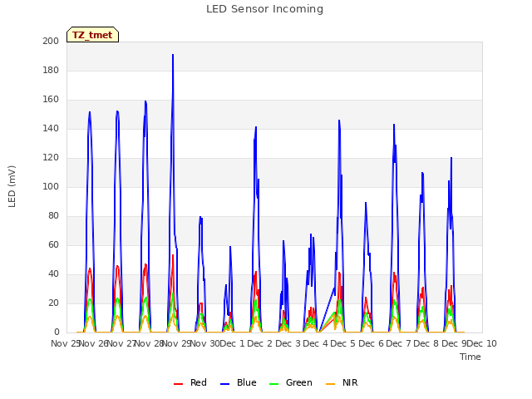This screenshot has width=532, height=399.
Task: Click the y-axis label LED (mV)
Action: [x=12, y=186]
